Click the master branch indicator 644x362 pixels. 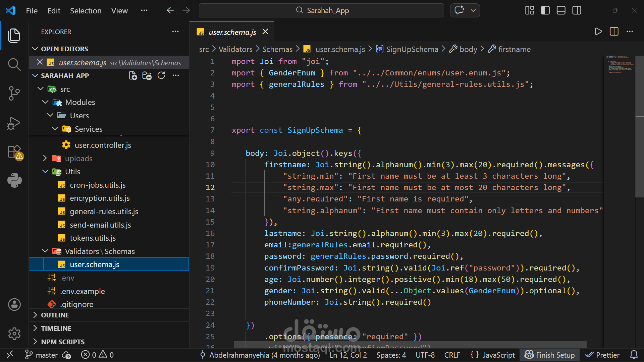point(42,355)
